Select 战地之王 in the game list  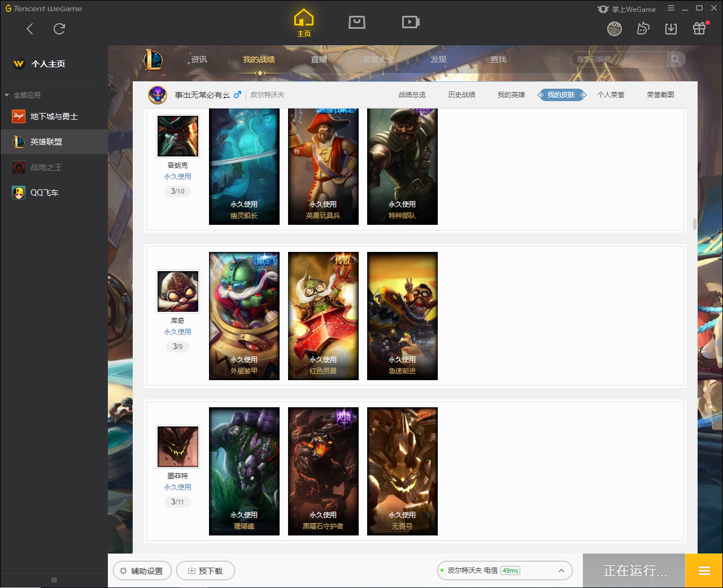(x=54, y=167)
